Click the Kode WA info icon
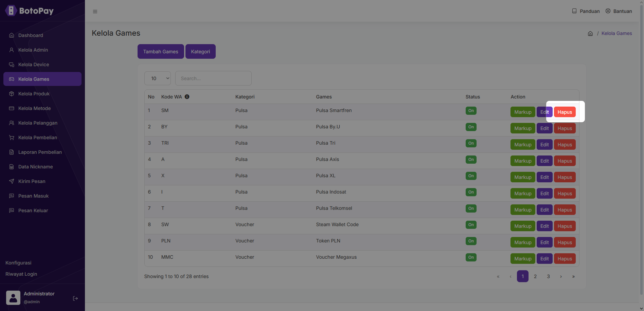The height and width of the screenshot is (311, 644). [187, 97]
